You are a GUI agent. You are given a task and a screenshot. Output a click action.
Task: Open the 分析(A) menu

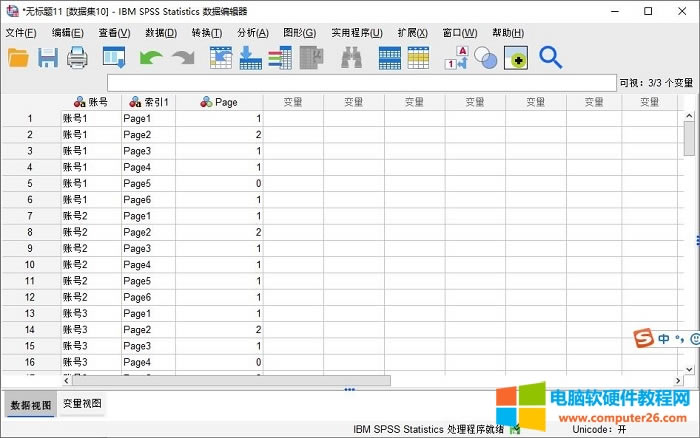[252, 33]
